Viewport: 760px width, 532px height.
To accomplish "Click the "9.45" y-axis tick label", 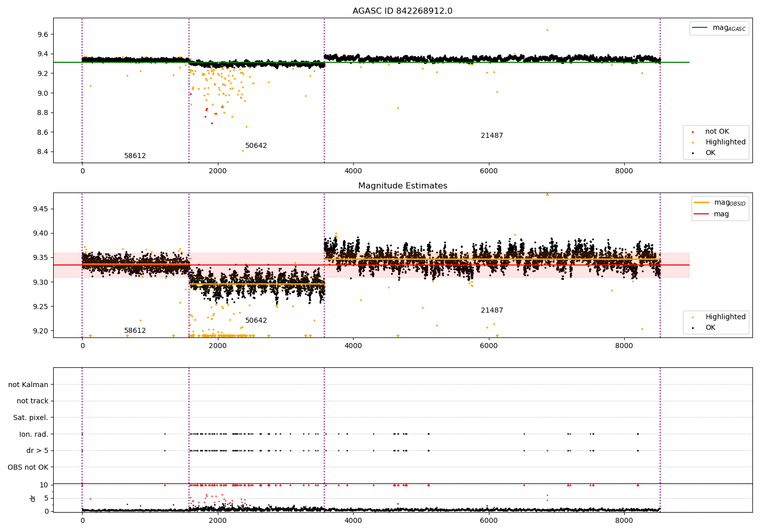I will pos(41,209).
